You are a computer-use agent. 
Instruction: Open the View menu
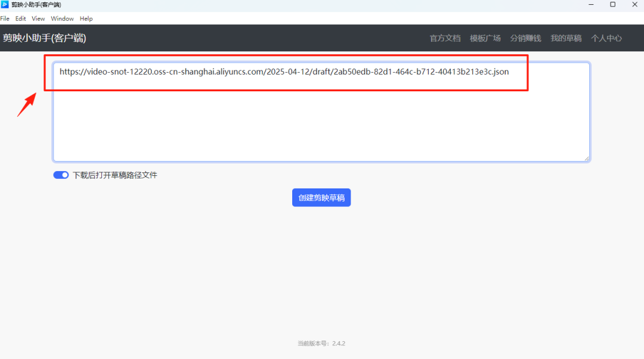coord(38,18)
